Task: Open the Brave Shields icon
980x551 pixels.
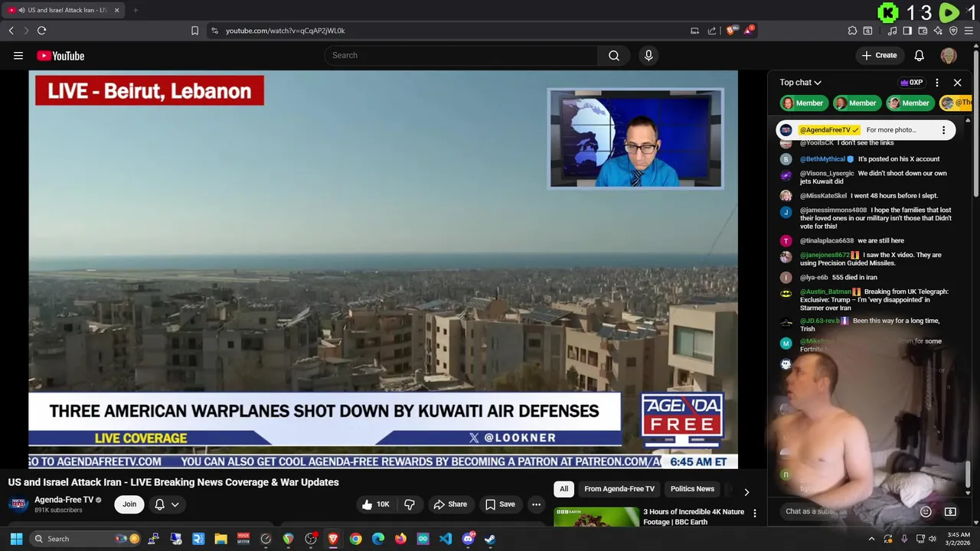Action: click(731, 31)
